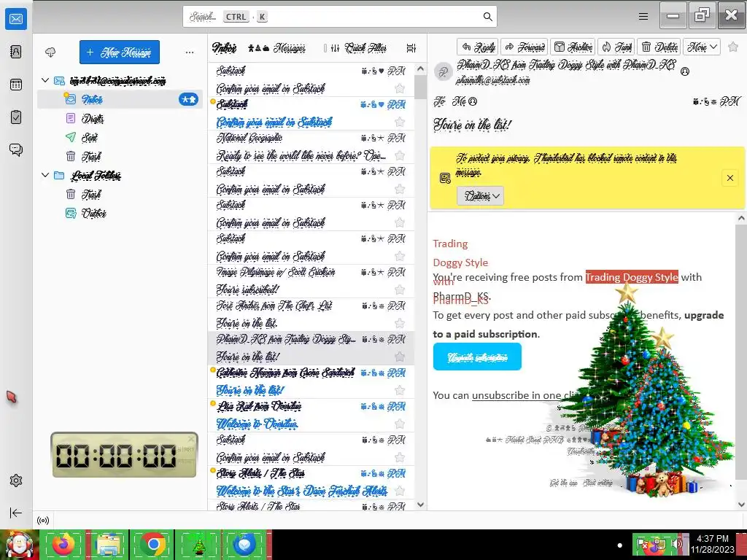This screenshot has height=560, width=747.
Task: Star the open message in header
Action: (733, 47)
